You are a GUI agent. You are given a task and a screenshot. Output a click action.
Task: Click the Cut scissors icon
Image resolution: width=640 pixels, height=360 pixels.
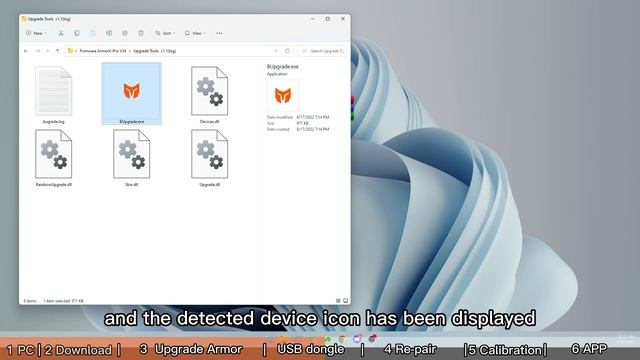(x=61, y=33)
